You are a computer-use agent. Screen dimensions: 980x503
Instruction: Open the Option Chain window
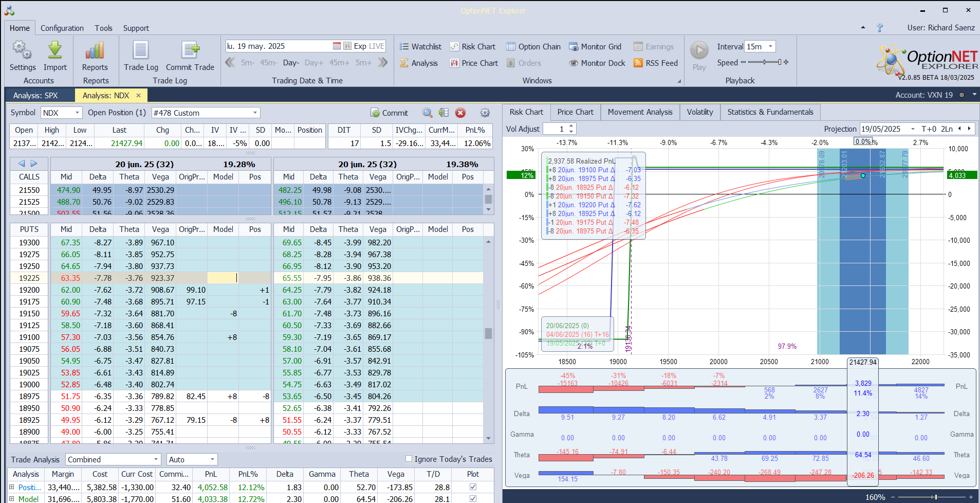(x=533, y=47)
